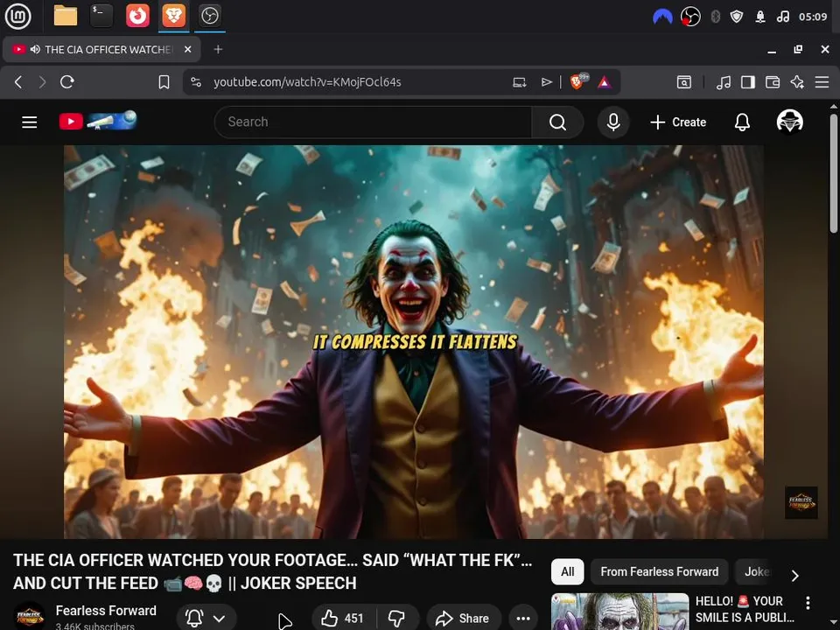Click the page vertical scrollbar thumb
Image resolution: width=840 pixels, height=630 pixels.
coord(834,172)
